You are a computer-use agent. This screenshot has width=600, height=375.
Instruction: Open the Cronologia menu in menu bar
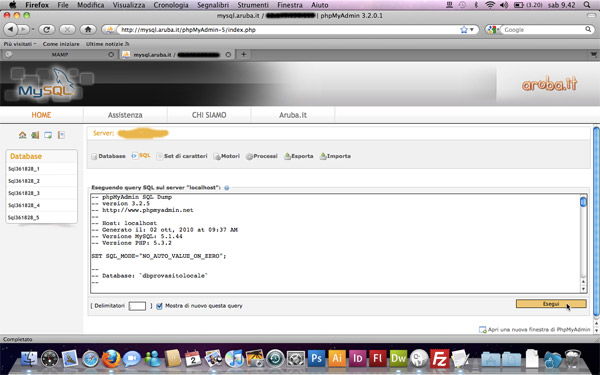click(171, 5)
